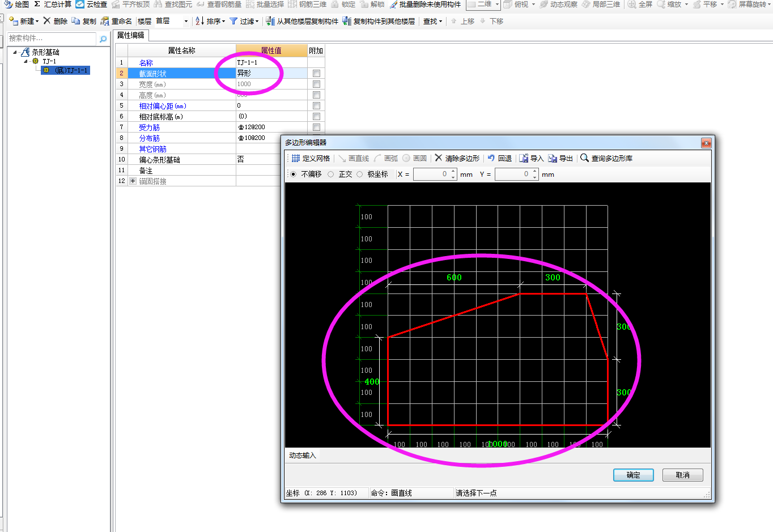Click the Y coordinate input field

(x=513, y=174)
